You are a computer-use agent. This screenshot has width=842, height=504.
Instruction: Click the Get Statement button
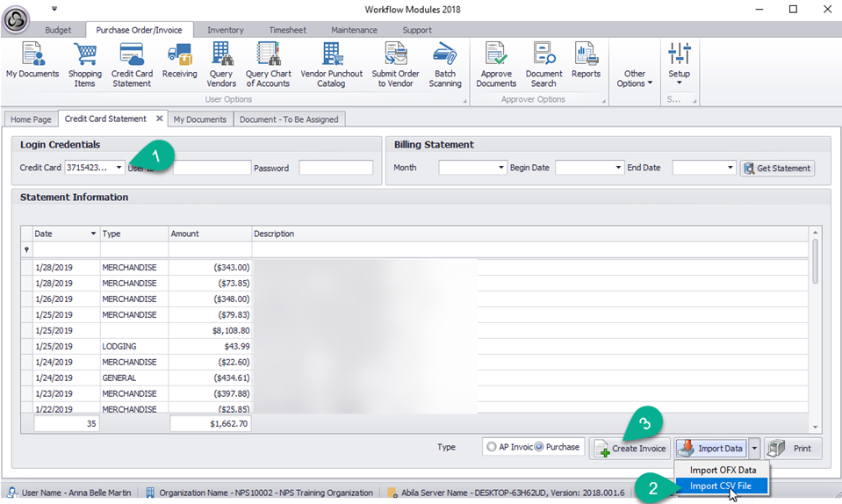coord(777,168)
